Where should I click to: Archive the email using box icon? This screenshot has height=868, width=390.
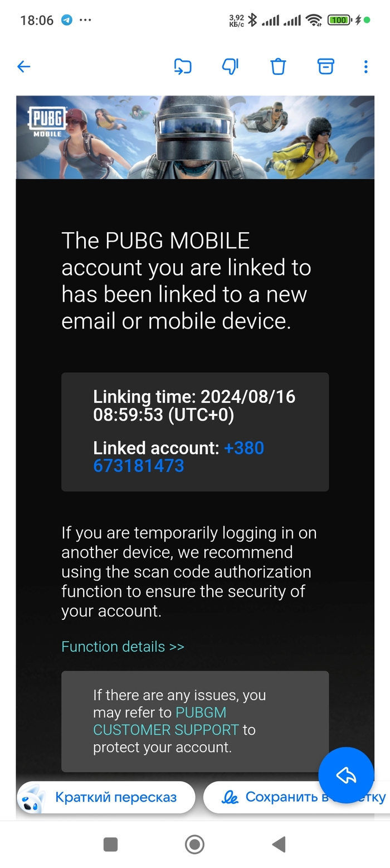pos(325,67)
